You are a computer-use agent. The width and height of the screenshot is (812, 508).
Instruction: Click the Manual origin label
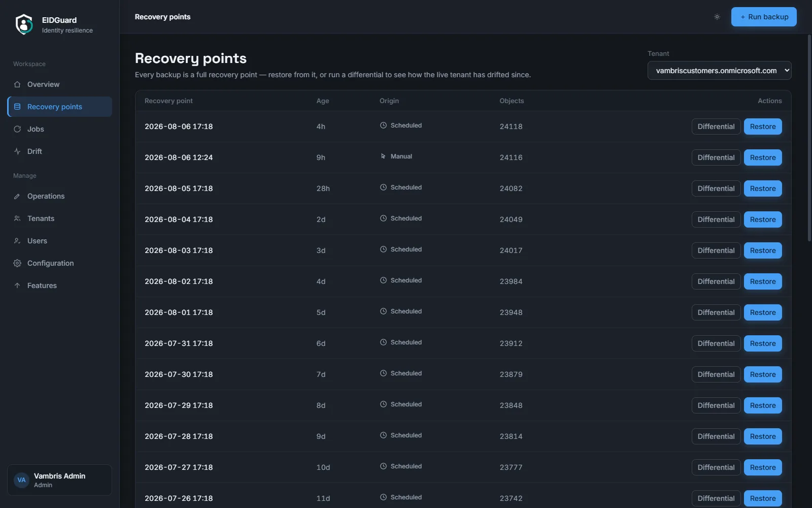point(401,156)
